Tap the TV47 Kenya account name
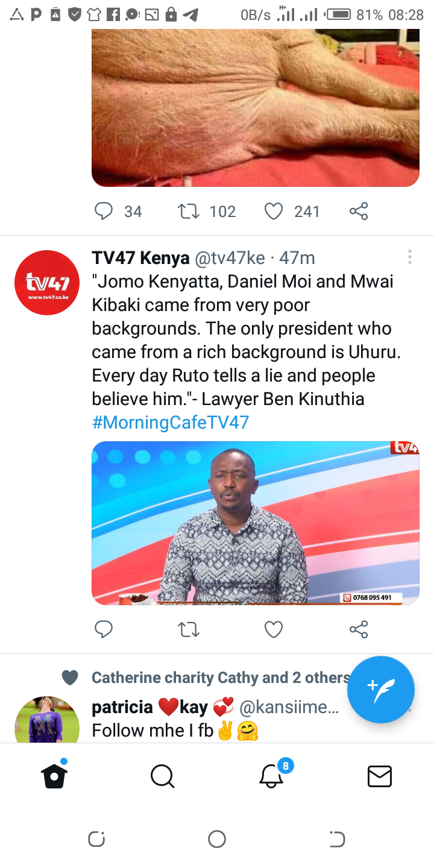434x868 pixels. click(140, 258)
